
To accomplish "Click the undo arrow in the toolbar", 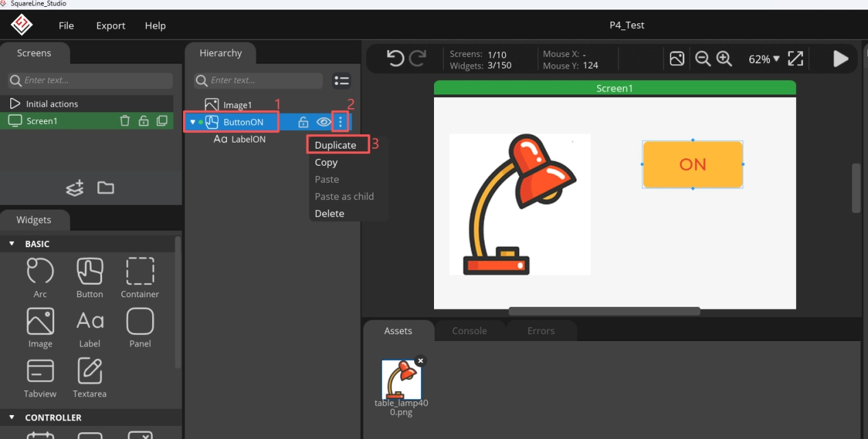I will [395, 59].
